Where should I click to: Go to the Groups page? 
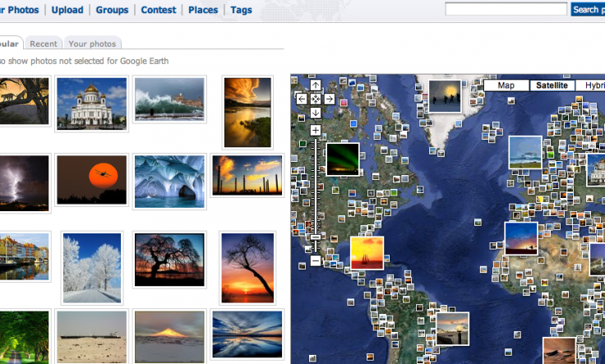112,10
